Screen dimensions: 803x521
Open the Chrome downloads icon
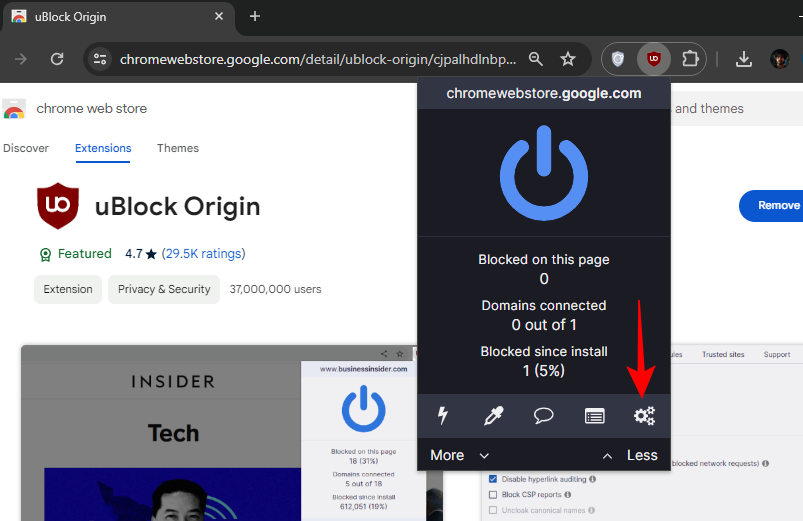(x=744, y=59)
